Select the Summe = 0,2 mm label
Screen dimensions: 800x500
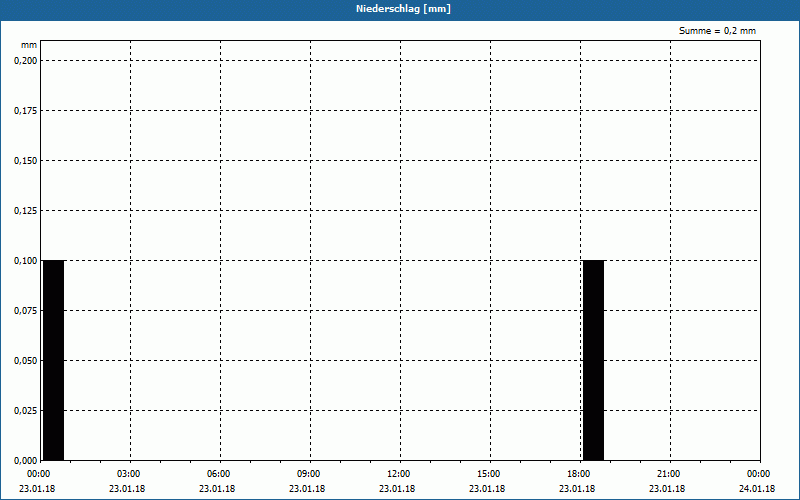click(717, 31)
